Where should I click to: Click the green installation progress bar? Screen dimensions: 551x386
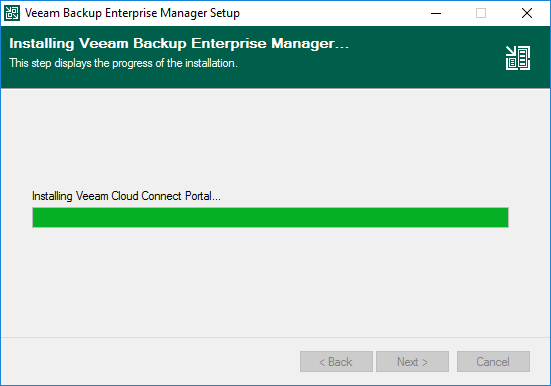tap(270, 218)
